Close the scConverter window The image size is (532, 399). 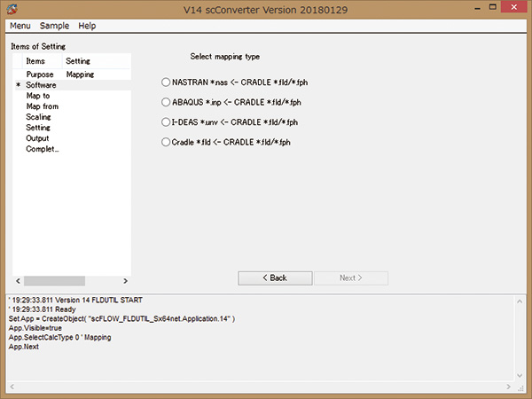tap(514, 7)
